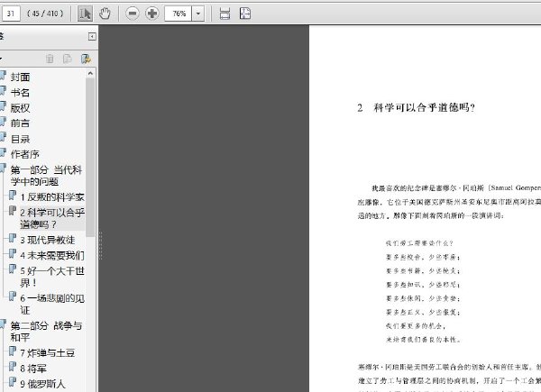Open expand current bookmark icon
The image size is (541, 392).
tap(86, 59)
